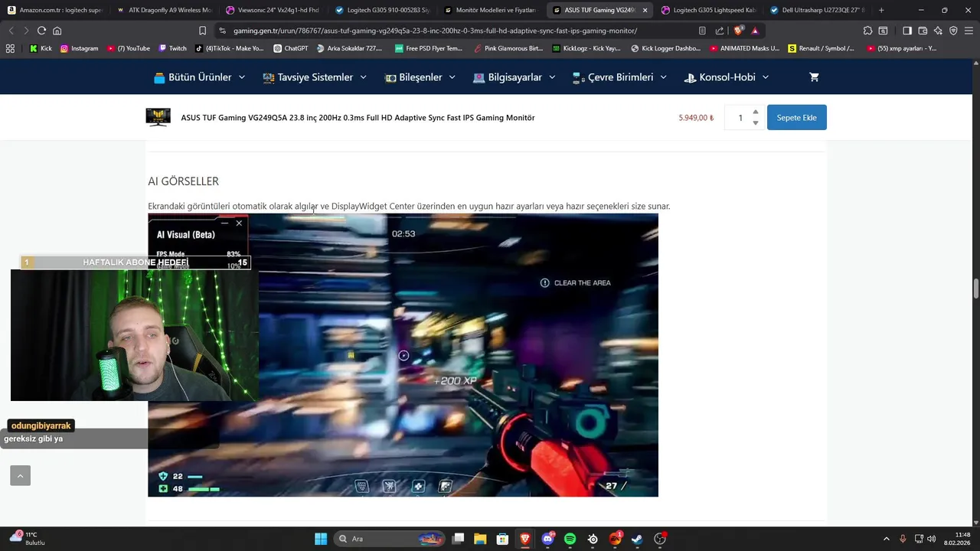Image resolution: width=980 pixels, height=551 pixels.
Task: Open the Kick bookmark
Action: pyautogui.click(x=41, y=48)
